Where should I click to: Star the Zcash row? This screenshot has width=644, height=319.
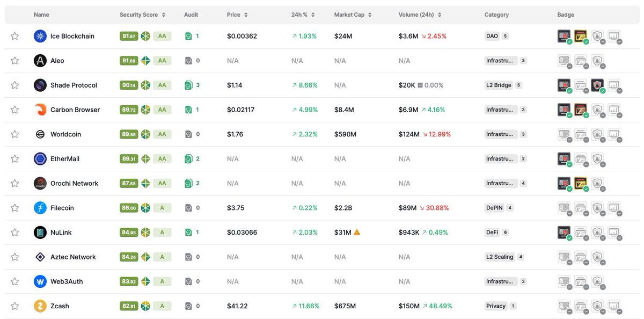click(15, 306)
